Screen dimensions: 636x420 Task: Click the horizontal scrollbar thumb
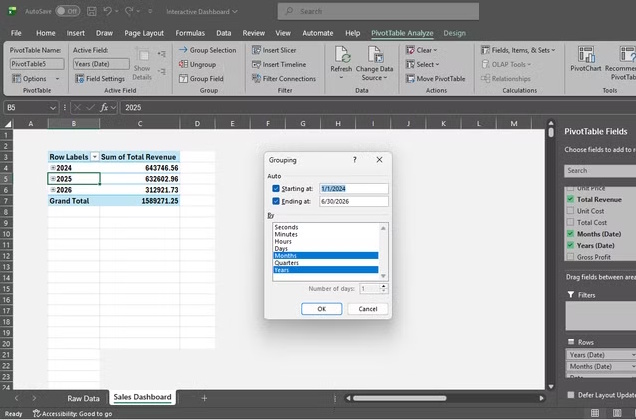(399, 398)
